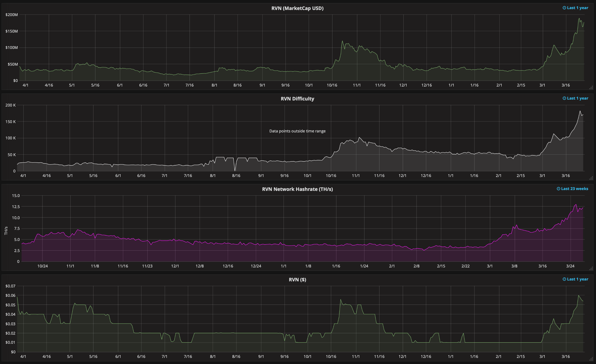
Task: Click the 11/23 date on hashrate axis
Action: tap(147, 266)
